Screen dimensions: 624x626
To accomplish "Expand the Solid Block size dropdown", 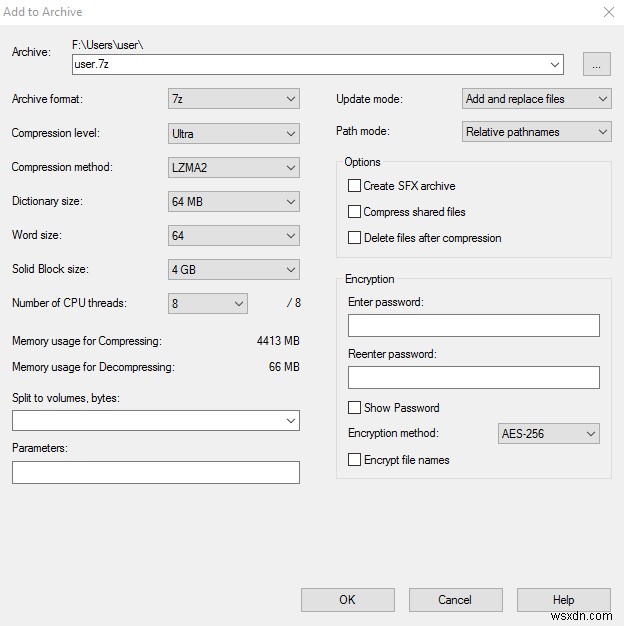I will (234, 269).
